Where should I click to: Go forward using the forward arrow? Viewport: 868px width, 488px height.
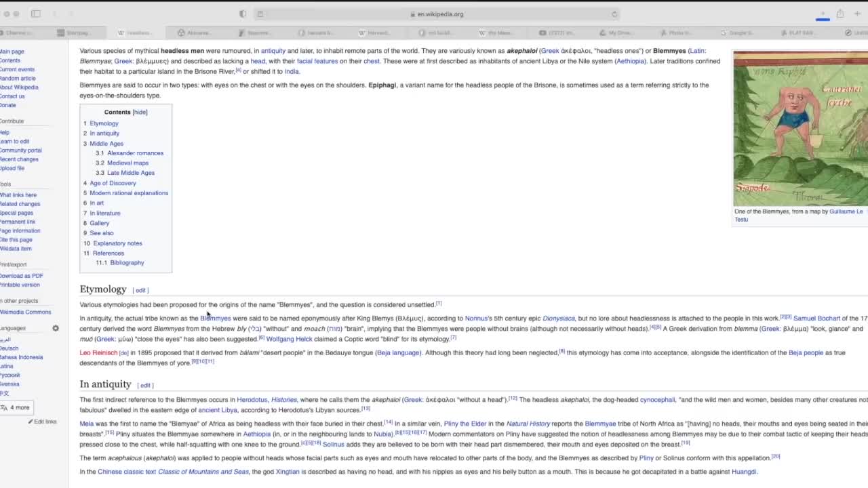pos(71,14)
